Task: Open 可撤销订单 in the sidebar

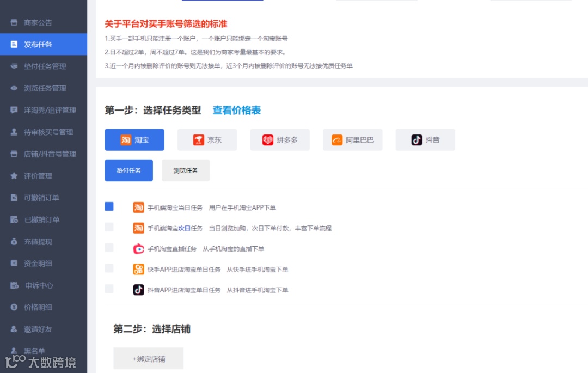Action: (44, 198)
